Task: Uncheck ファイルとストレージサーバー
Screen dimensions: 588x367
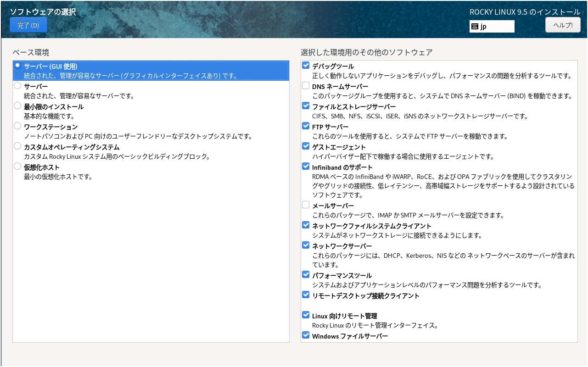Action: coord(306,105)
